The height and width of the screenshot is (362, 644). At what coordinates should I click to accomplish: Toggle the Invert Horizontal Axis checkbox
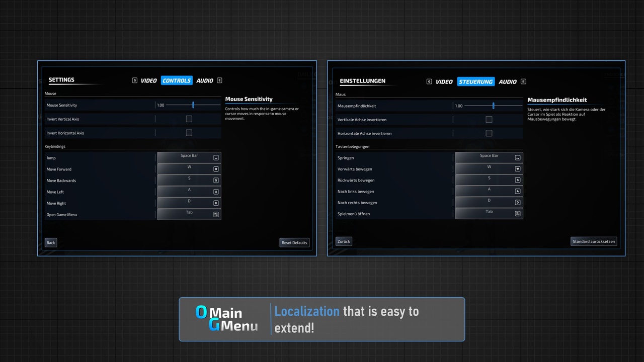(x=189, y=133)
